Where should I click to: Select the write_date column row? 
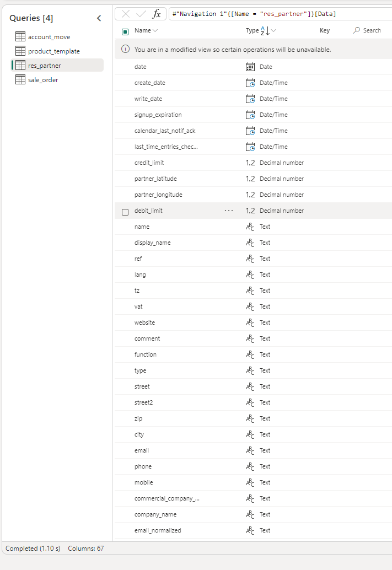(253, 99)
